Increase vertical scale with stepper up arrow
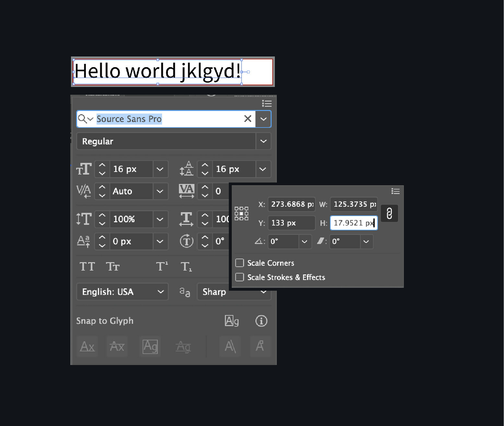 [x=102, y=215]
